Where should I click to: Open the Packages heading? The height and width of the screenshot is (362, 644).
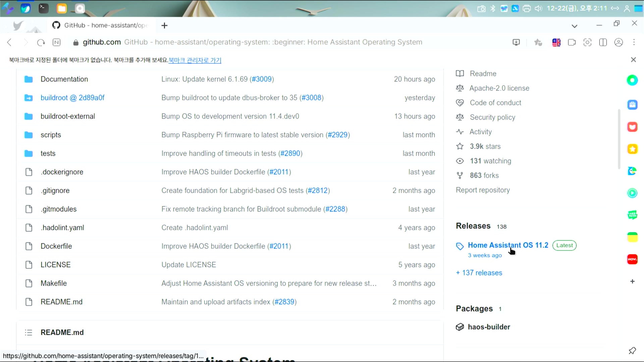(474, 309)
